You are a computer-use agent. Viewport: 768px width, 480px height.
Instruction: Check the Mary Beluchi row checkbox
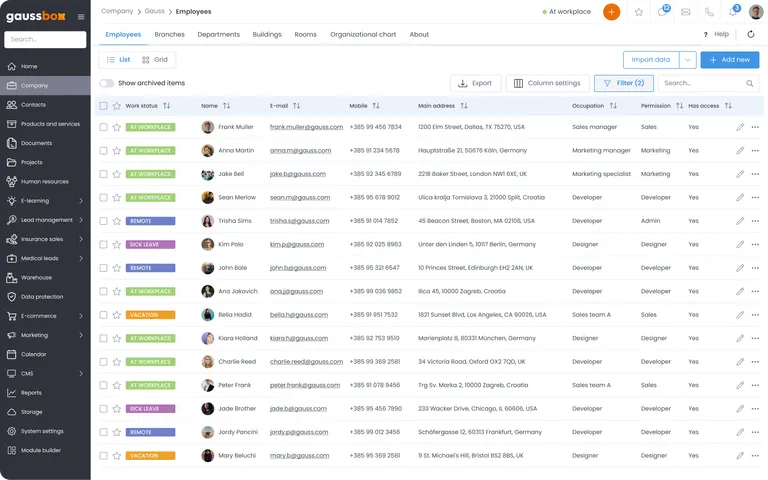103,456
